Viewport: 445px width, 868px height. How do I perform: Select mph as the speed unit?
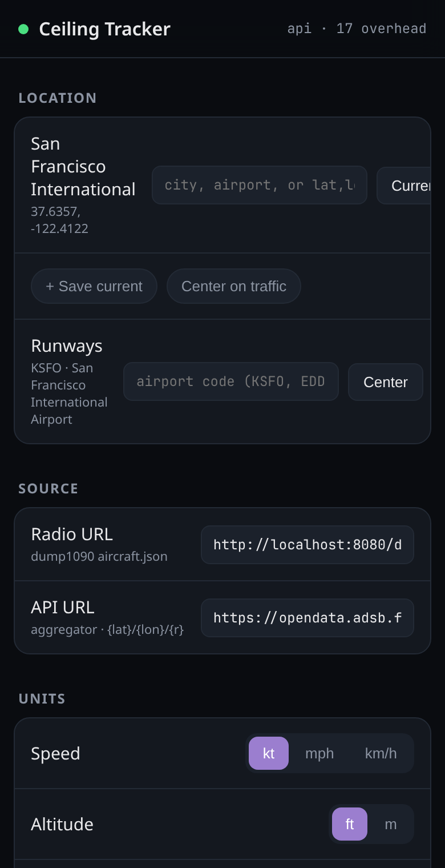pyautogui.click(x=319, y=753)
